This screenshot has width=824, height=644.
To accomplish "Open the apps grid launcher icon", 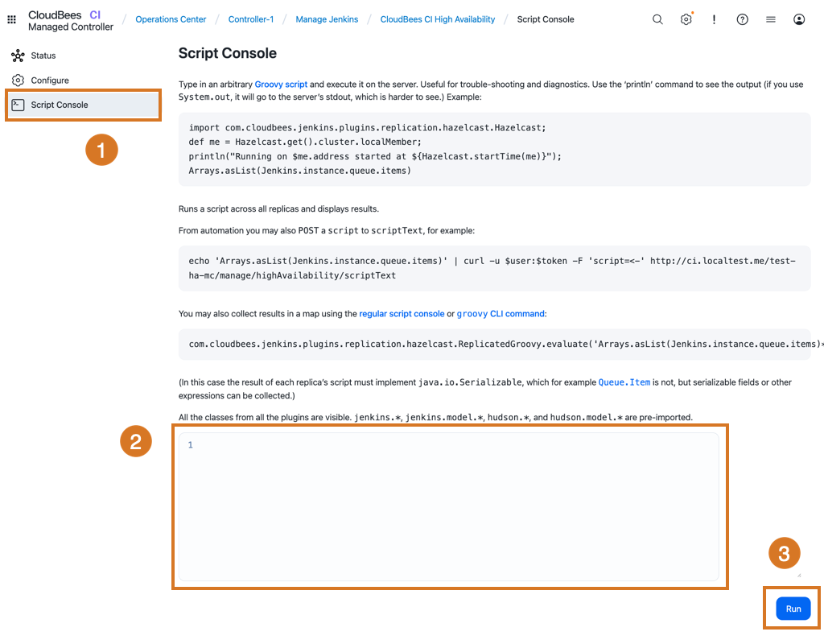I will click(11, 19).
